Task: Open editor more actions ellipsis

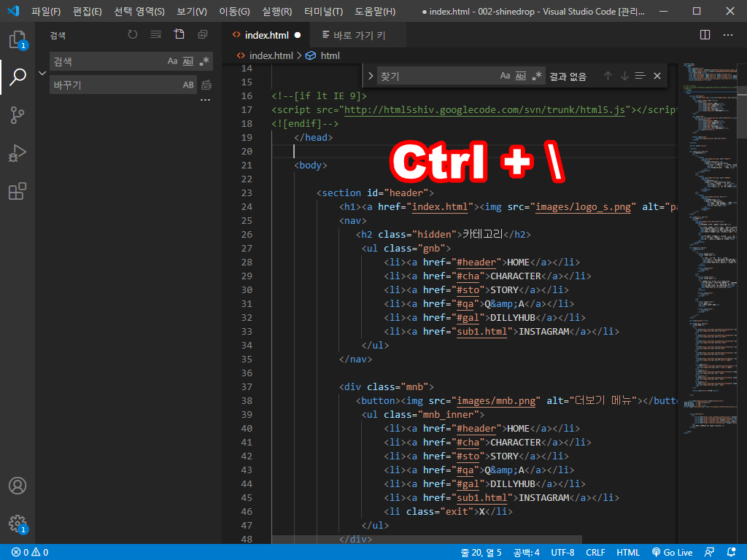Action: (x=728, y=35)
